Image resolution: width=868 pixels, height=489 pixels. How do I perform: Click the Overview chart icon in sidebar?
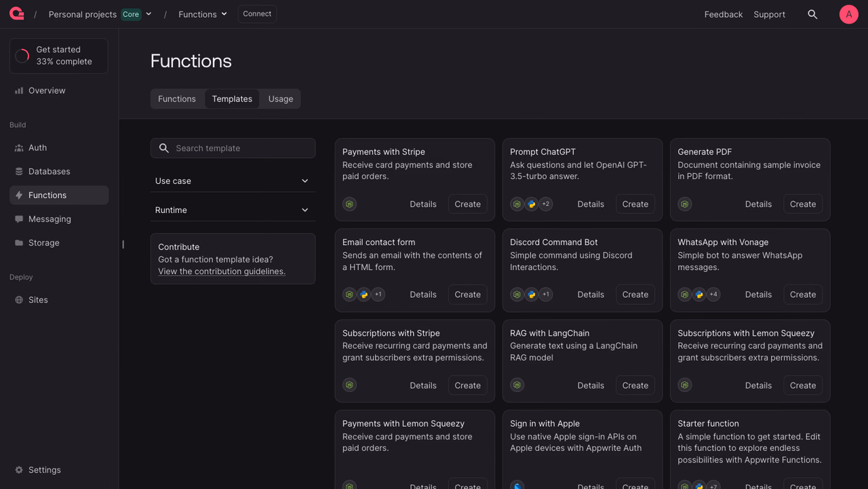click(x=19, y=90)
